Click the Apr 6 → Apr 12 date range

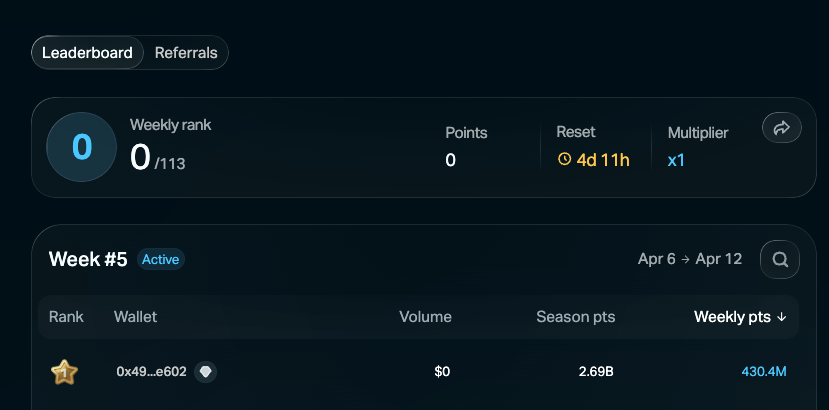[x=690, y=259]
